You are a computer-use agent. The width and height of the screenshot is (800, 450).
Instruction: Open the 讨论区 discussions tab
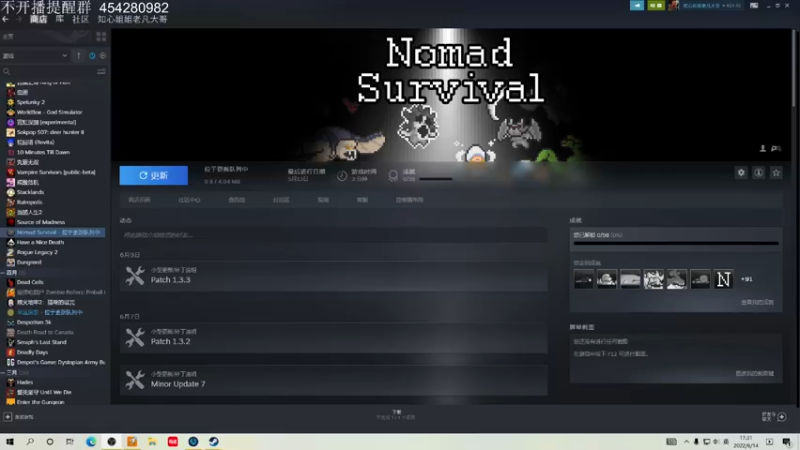click(281, 200)
